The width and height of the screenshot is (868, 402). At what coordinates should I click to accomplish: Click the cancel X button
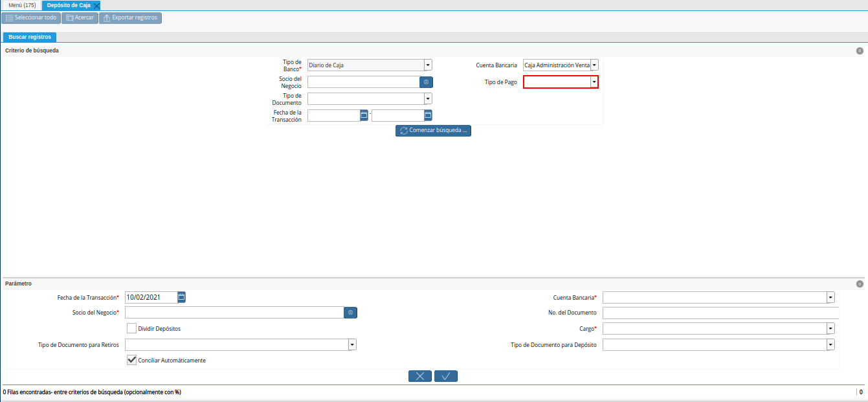[x=420, y=376]
